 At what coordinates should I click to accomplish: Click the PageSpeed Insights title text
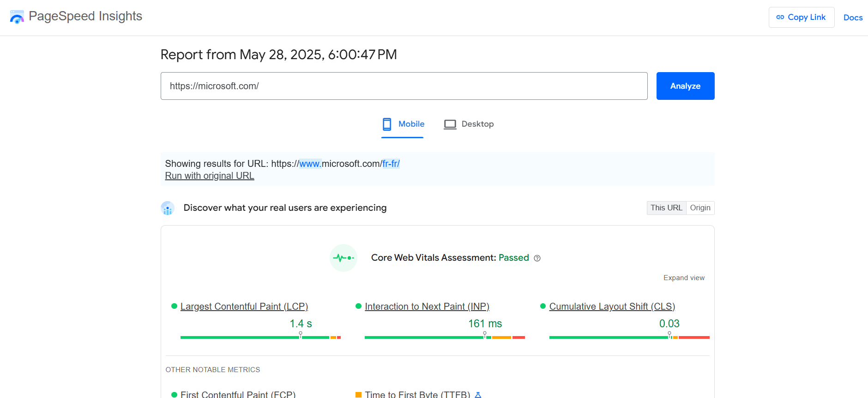pos(85,16)
